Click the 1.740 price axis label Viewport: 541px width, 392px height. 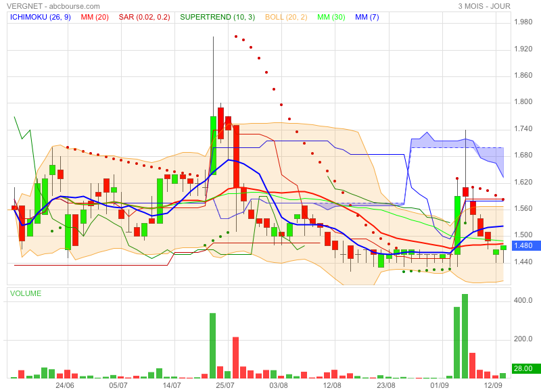click(x=523, y=129)
